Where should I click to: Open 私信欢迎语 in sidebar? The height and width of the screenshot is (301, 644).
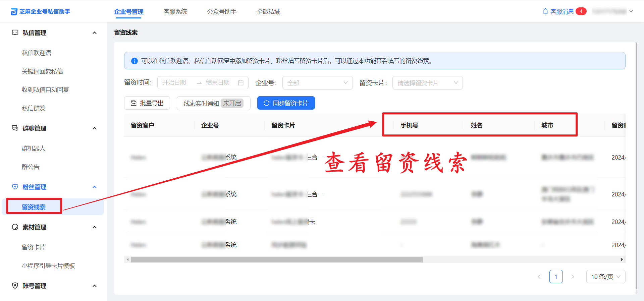(37, 53)
